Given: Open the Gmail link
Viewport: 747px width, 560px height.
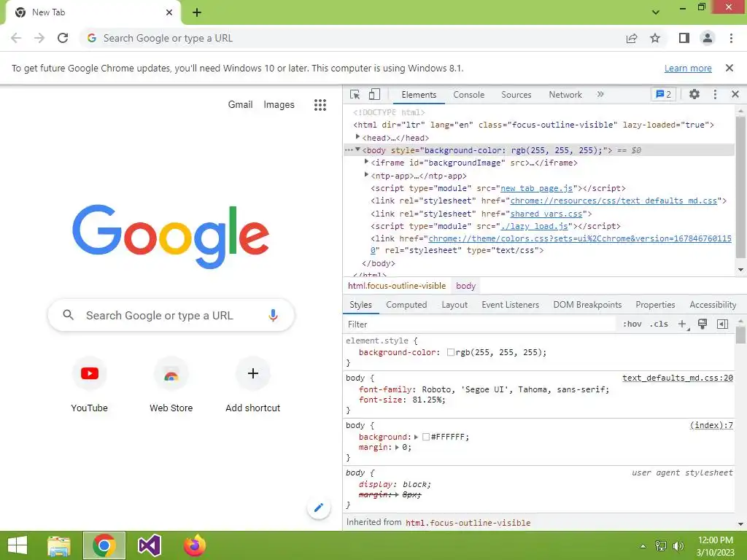Looking at the screenshot, I should click(x=240, y=104).
